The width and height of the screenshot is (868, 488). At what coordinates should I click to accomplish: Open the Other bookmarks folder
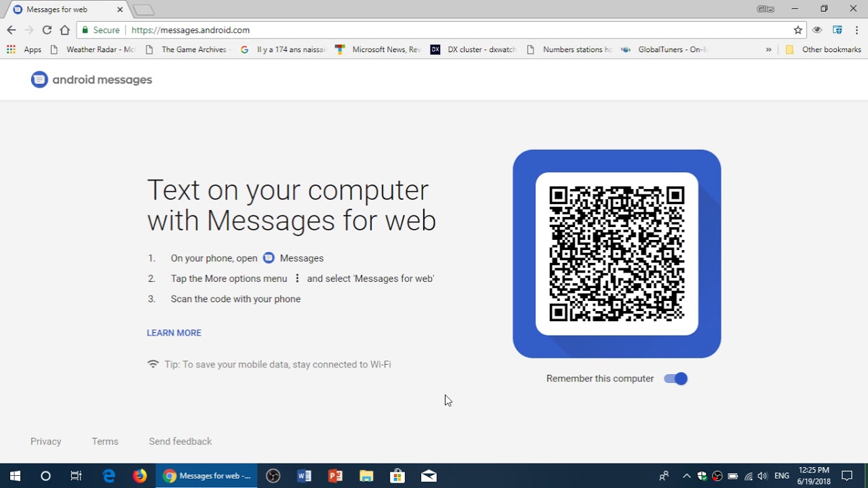pos(823,49)
